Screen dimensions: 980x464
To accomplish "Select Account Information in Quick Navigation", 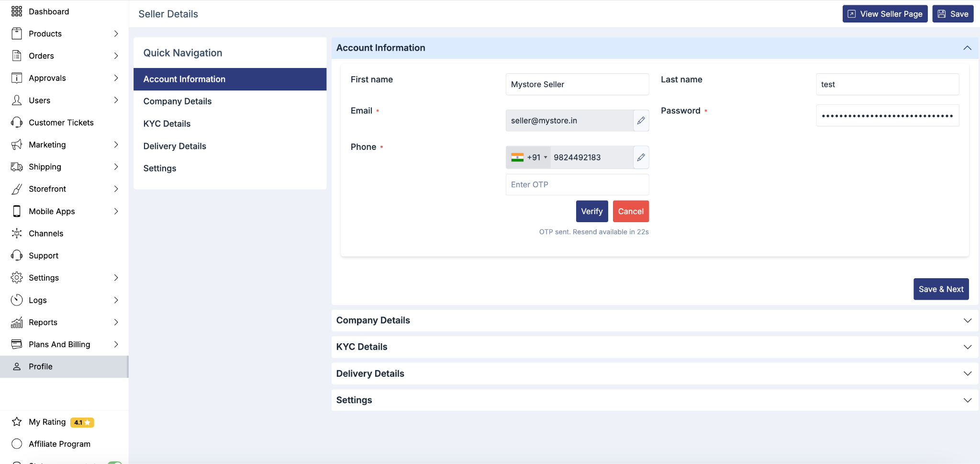I will (230, 79).
